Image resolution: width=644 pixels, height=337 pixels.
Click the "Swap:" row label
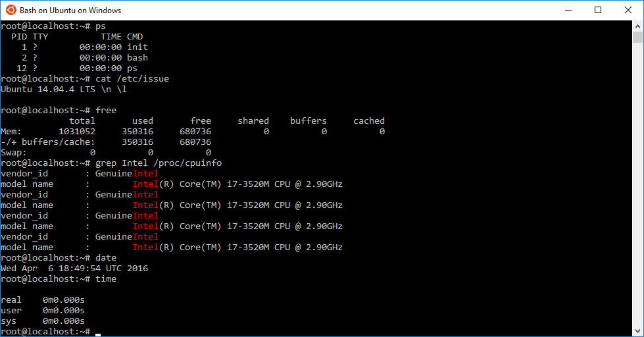point(13,153)
